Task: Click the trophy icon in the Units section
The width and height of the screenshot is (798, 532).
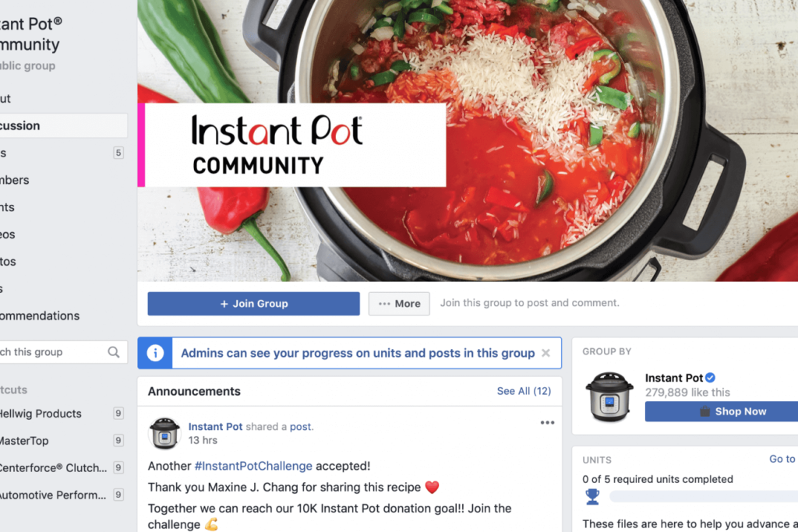Action: 592,496
